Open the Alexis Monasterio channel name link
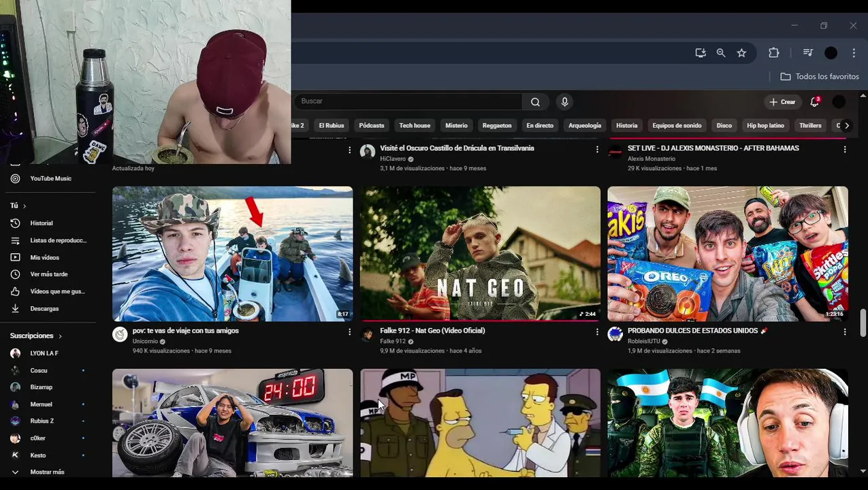The height and width of the screenshot is (490, 868). [652, 159]
